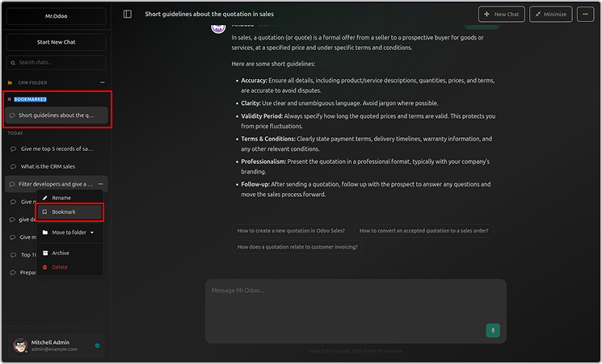Minimize the chat using Minimize button
The height and width of the screenshot is (364, 602).
pyautogui.click(x=549, y=15)
